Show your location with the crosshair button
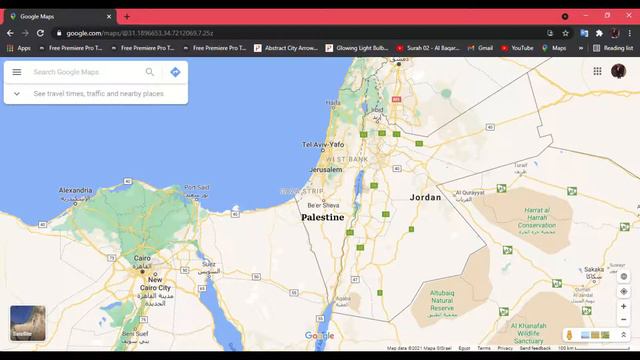The width and height of the screenshot is (640, 360). click(x=623, y=291)
